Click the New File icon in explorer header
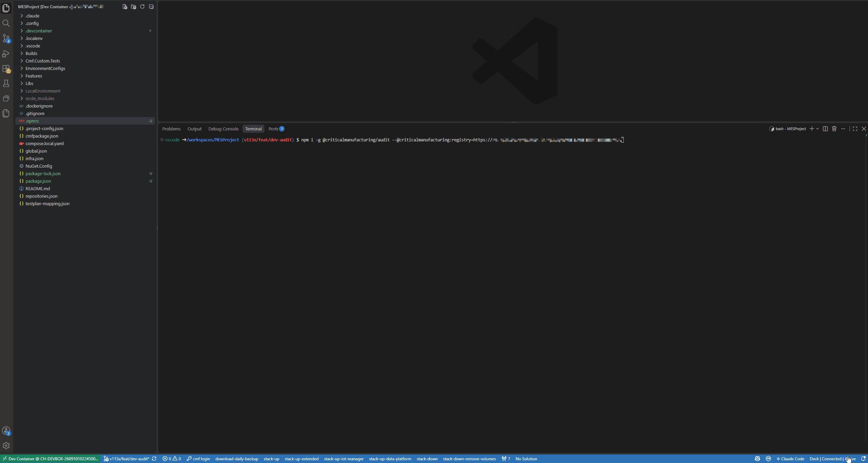Viewport: 868px width, 463px height. pyautogui.click(x=125, y=6)
